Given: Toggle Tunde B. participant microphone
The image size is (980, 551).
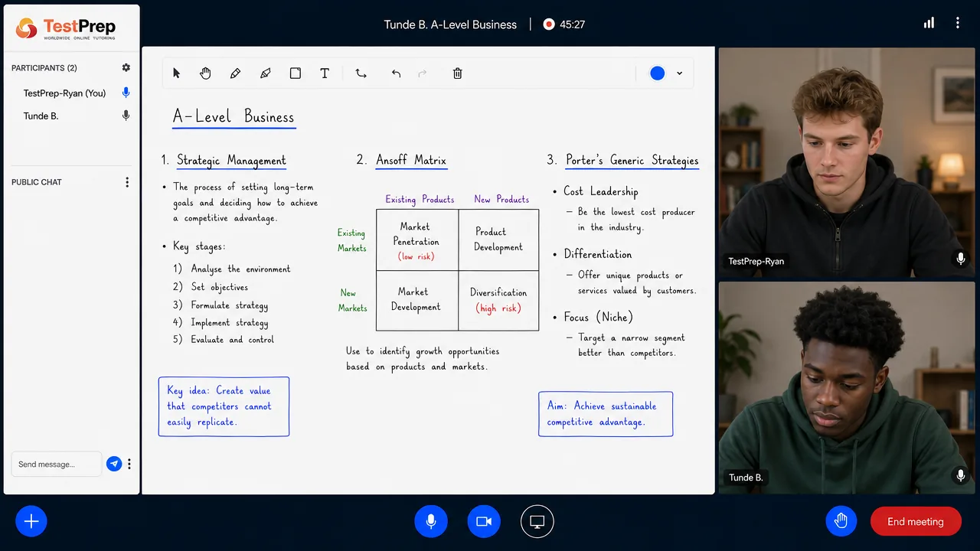Looking at the screenshot, I should click(126, 116).
